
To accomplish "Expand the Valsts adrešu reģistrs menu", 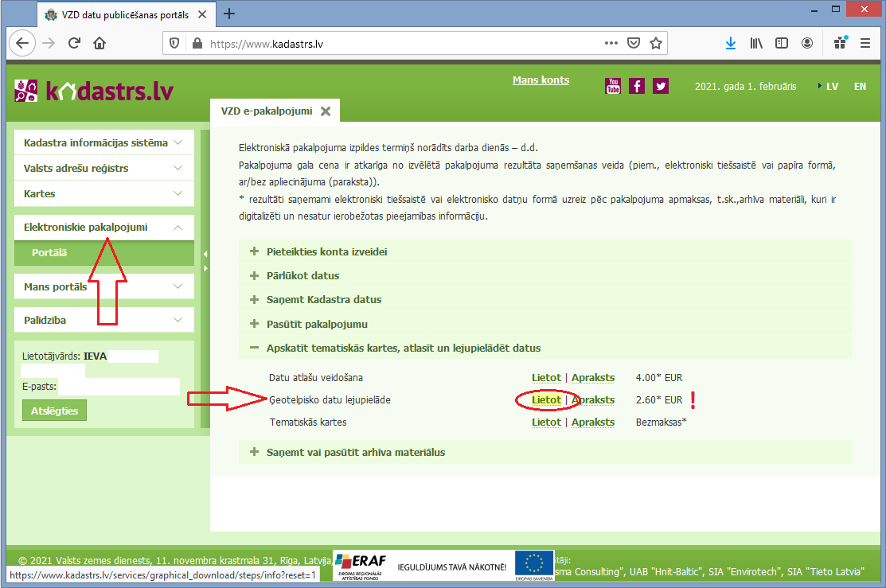I will click(x=103, y=169).
